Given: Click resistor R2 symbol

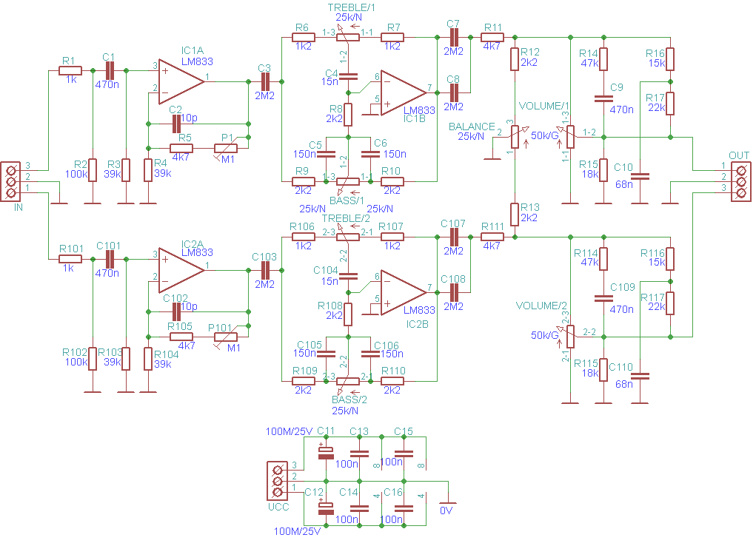Looking at the screenshot, I should [x=93, y=170].
